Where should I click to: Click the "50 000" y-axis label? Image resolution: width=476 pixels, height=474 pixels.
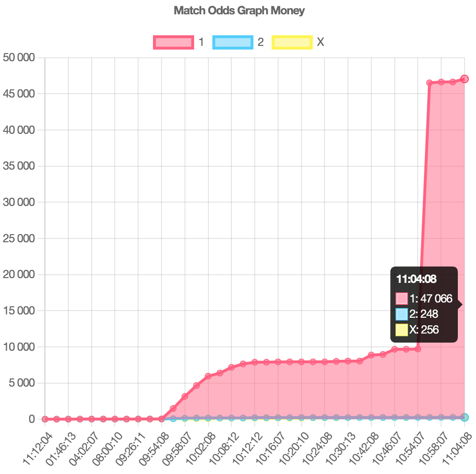19,58
